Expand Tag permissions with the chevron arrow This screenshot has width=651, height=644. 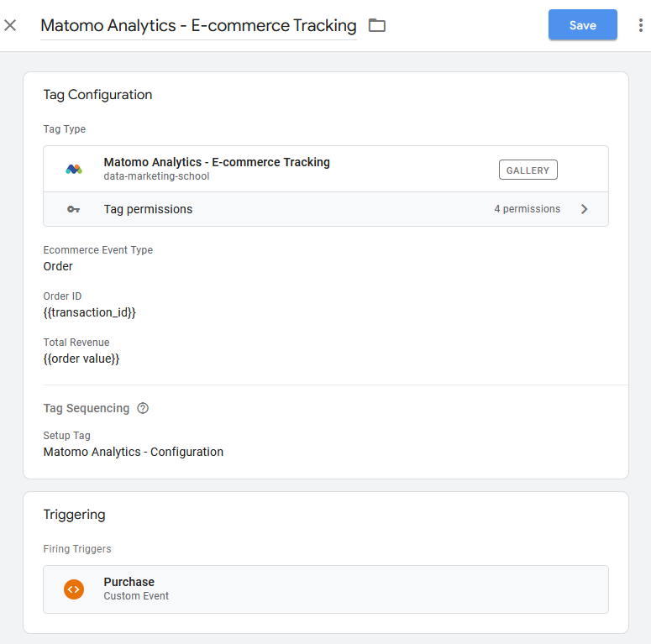585,209
